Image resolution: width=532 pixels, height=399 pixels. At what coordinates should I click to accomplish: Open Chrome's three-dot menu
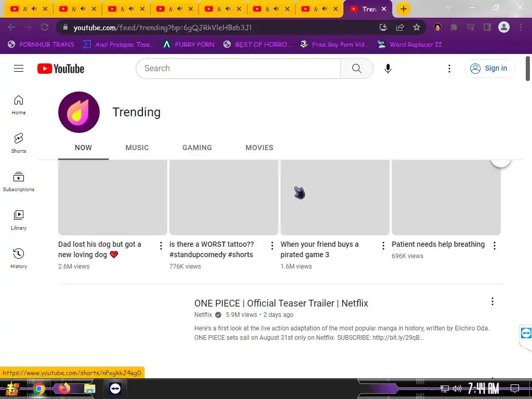[521, 27]
